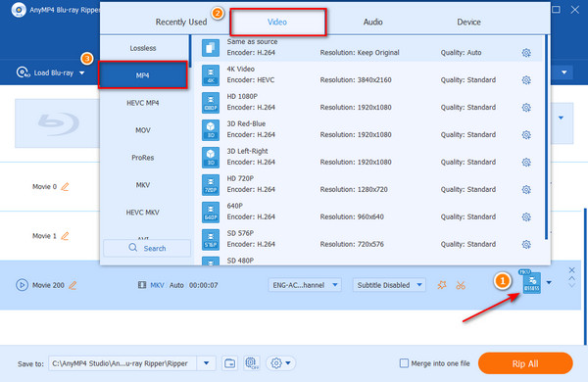Play Movie 200 preview
This screenshot has height=382, width=588.
pos(22,285)
